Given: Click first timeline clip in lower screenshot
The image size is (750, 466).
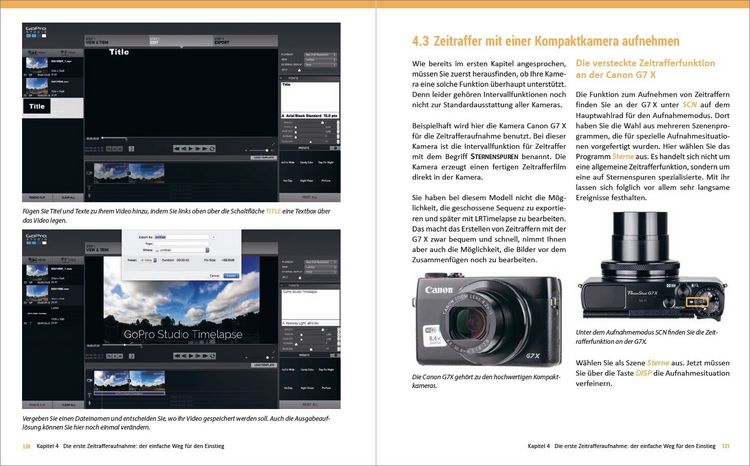Looking at the screenshot, I should tap(111, 380).
